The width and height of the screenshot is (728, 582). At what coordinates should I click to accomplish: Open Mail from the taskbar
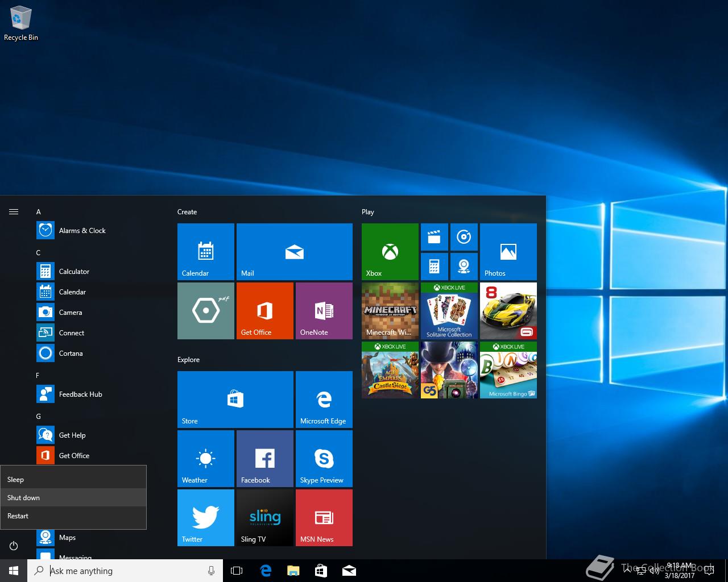point(349,571)
